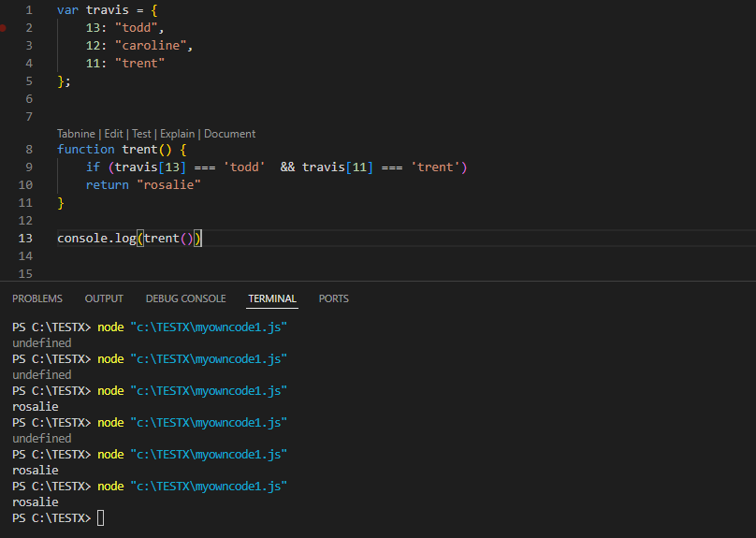Click the travis variable name on line 1

108,10
